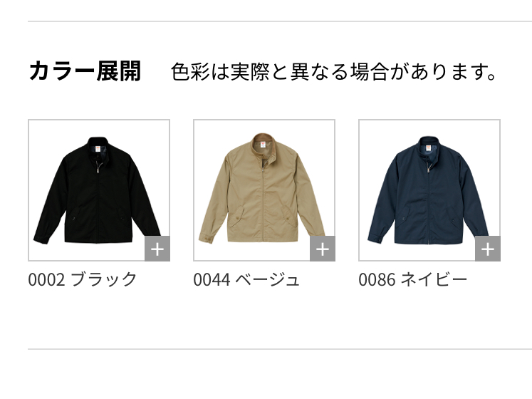Click the plus icon on beige jacket

tap(323, 249)
